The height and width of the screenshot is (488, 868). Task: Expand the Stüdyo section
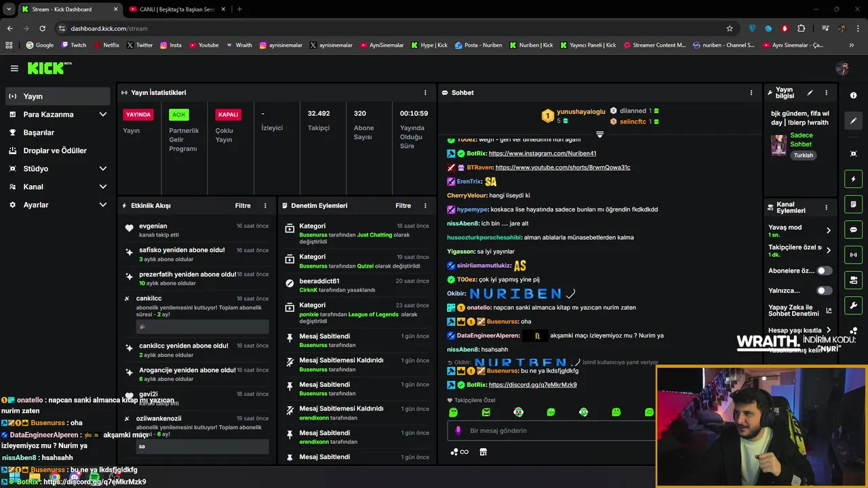coord(103,169)
